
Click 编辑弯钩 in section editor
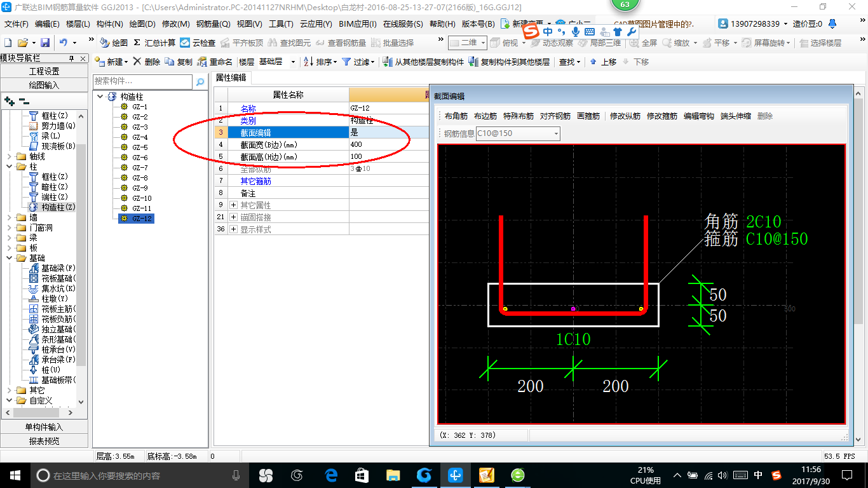click(698, 116)
